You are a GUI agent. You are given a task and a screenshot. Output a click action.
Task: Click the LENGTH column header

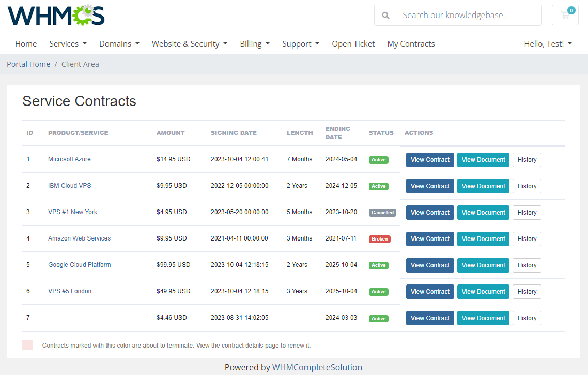300,133
